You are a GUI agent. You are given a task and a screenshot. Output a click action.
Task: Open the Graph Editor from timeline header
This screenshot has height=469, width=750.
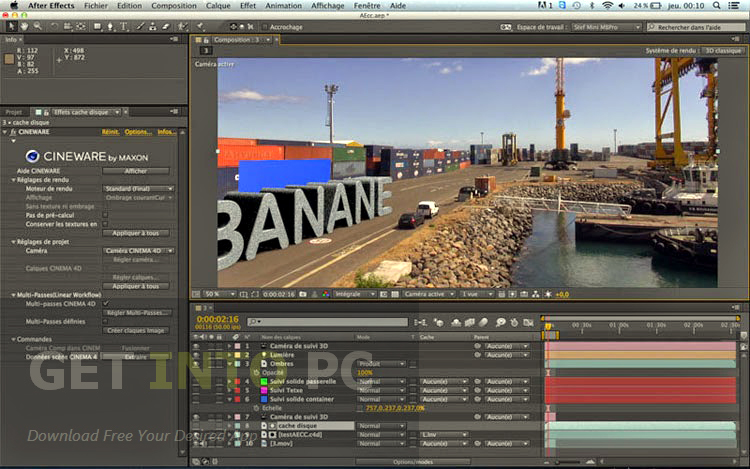coord(528,323)
